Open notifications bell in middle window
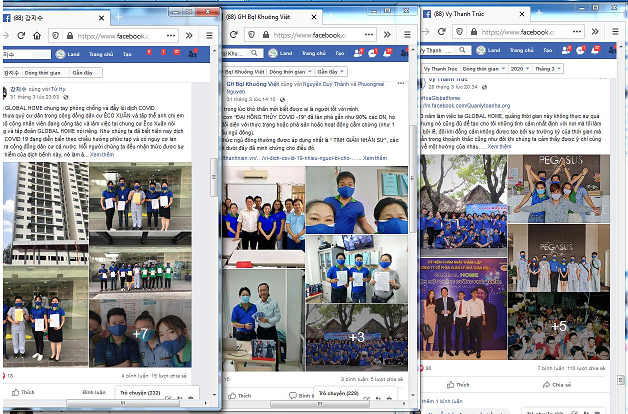The height and width of the screenshot is (414, 628). pos(387,53)
